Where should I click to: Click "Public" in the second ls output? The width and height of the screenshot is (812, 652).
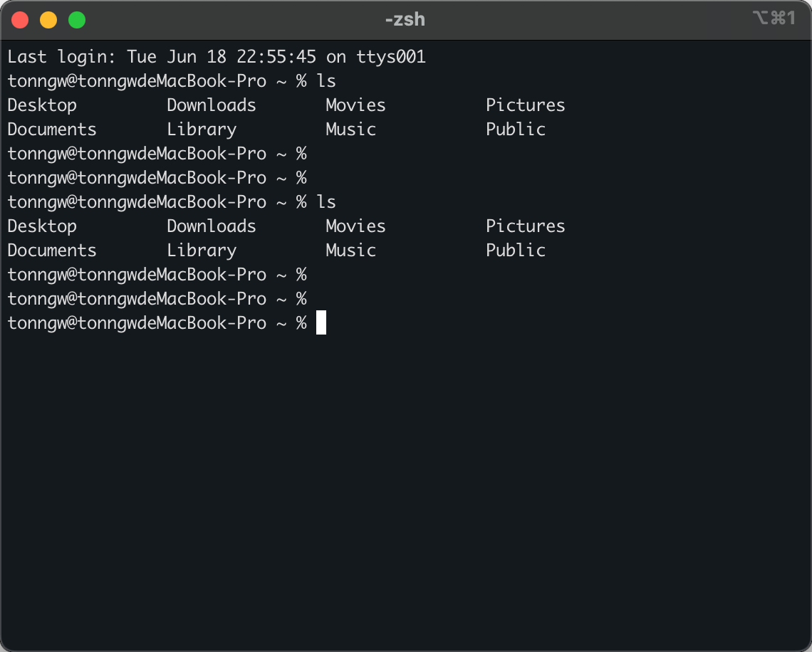pos(516,251)
